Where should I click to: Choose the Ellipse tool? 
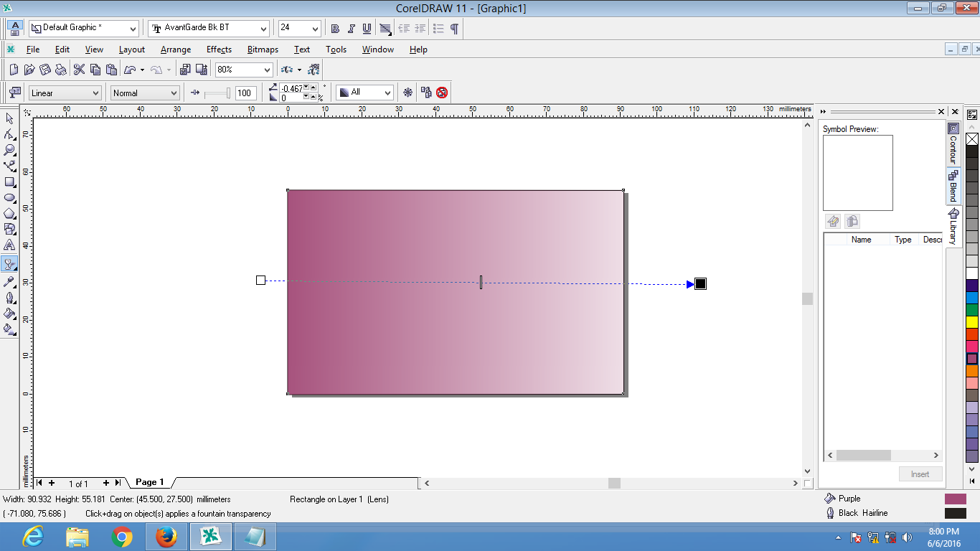[x=9, y=197]
